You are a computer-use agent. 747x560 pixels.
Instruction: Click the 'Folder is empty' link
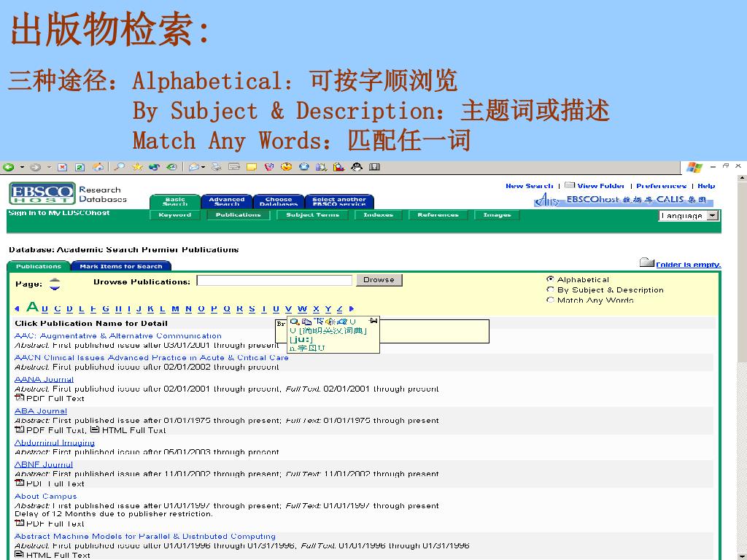coord(689,264)
